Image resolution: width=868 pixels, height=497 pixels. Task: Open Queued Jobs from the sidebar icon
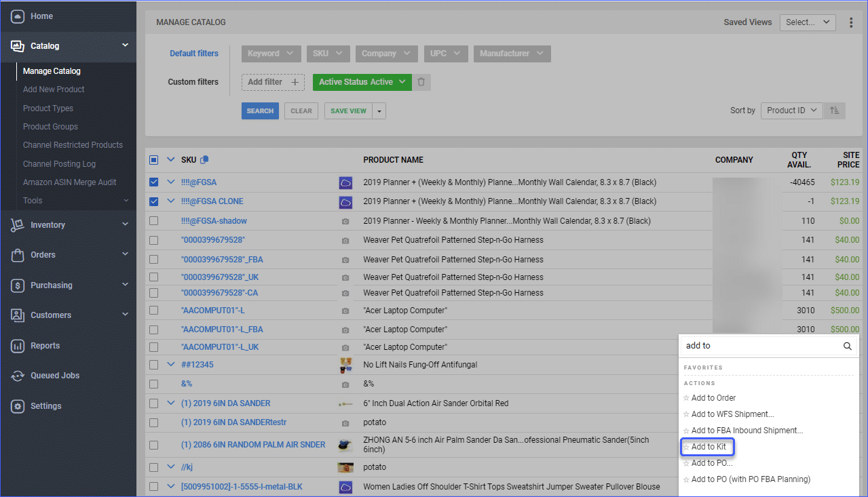click(18, 375)
